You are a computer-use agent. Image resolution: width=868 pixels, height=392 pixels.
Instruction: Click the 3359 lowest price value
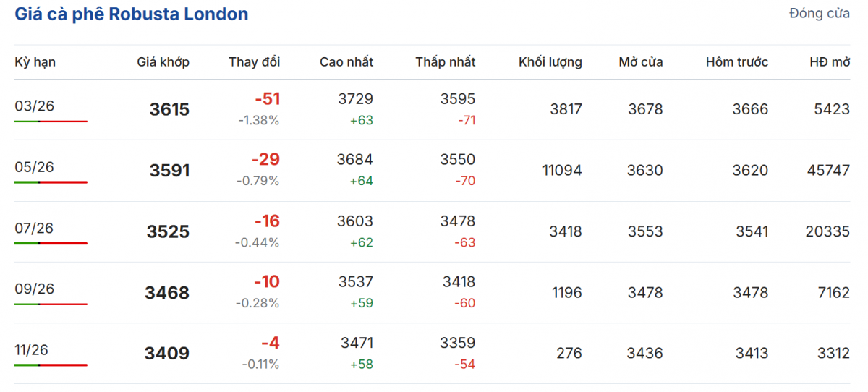[458, 343]
